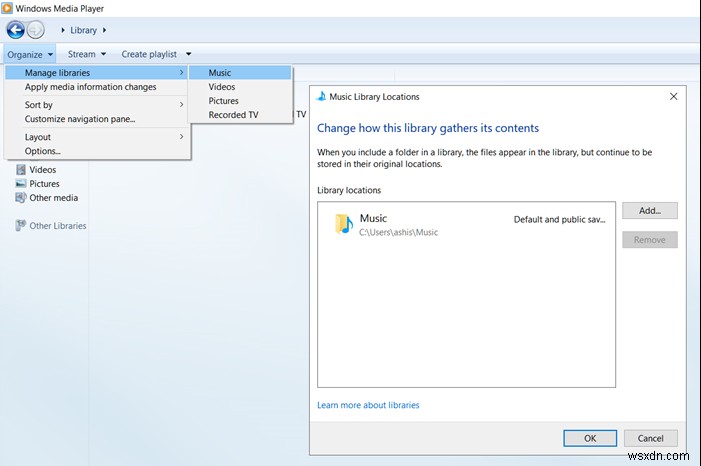
Task: Click the C:\Users\ashis\Music path text
Action: [398, 232]
